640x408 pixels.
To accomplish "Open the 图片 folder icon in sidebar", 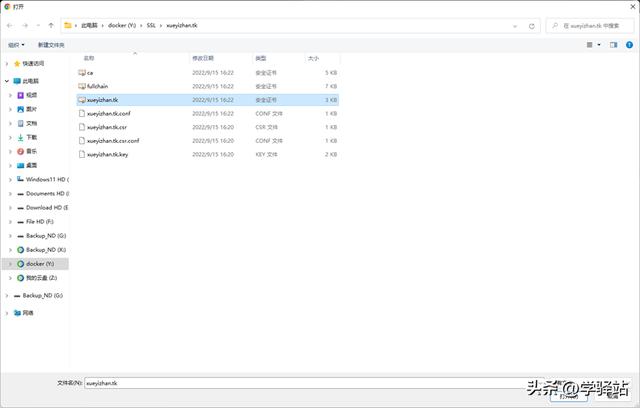I will pyautogui.click(x=20, y=109).
